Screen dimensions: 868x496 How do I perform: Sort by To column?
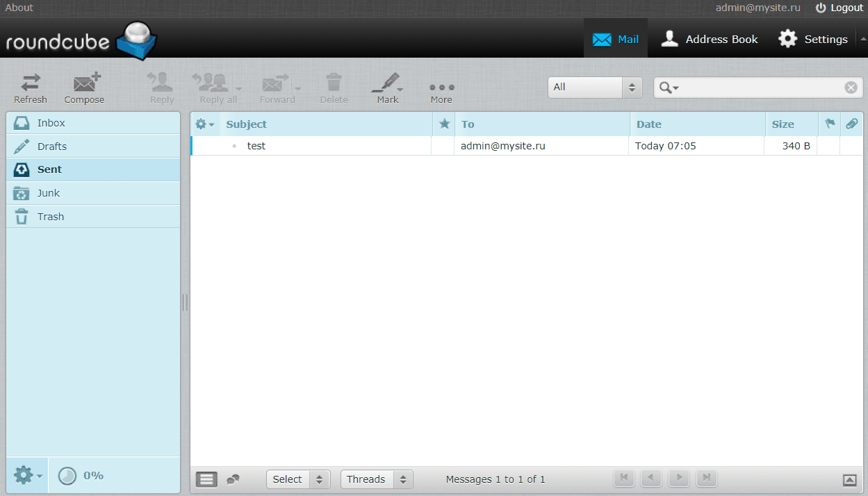[468, 124]
